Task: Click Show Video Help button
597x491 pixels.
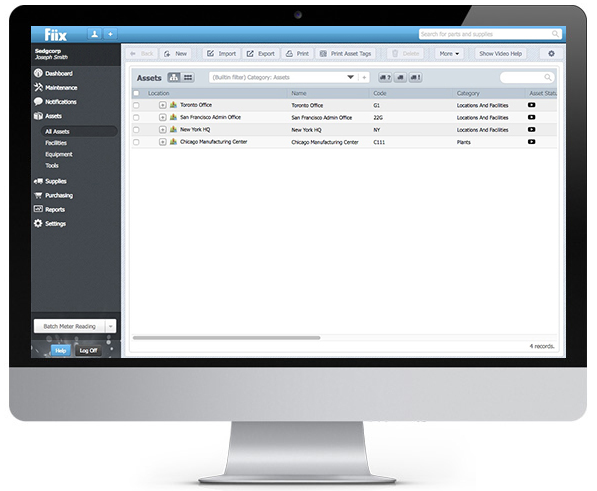Action: pos(500,54)
